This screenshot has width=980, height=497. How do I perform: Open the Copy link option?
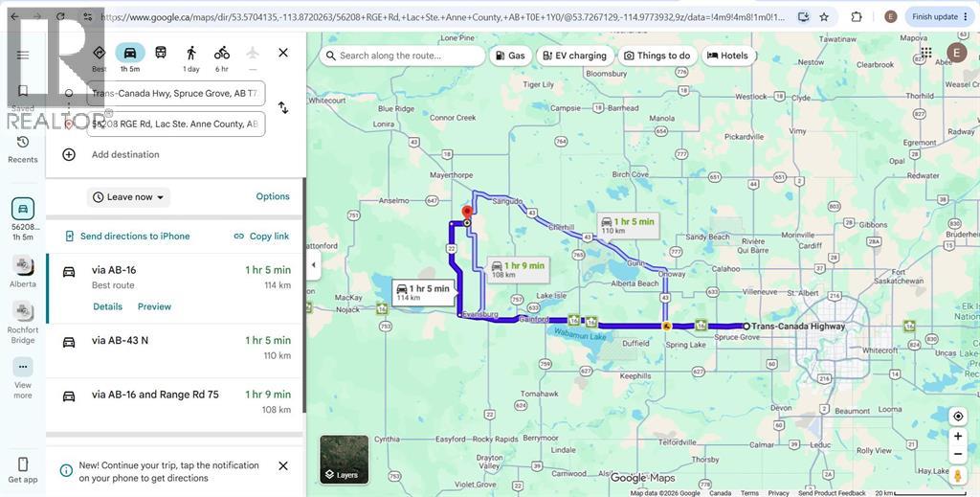click(x=261, y=237)
